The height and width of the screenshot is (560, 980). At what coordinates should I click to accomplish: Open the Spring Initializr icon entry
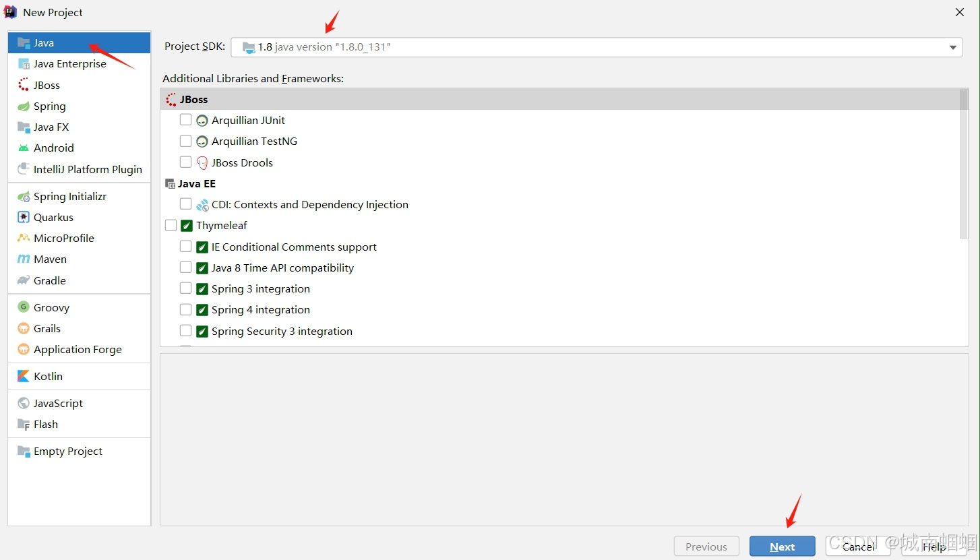(24, 197)
